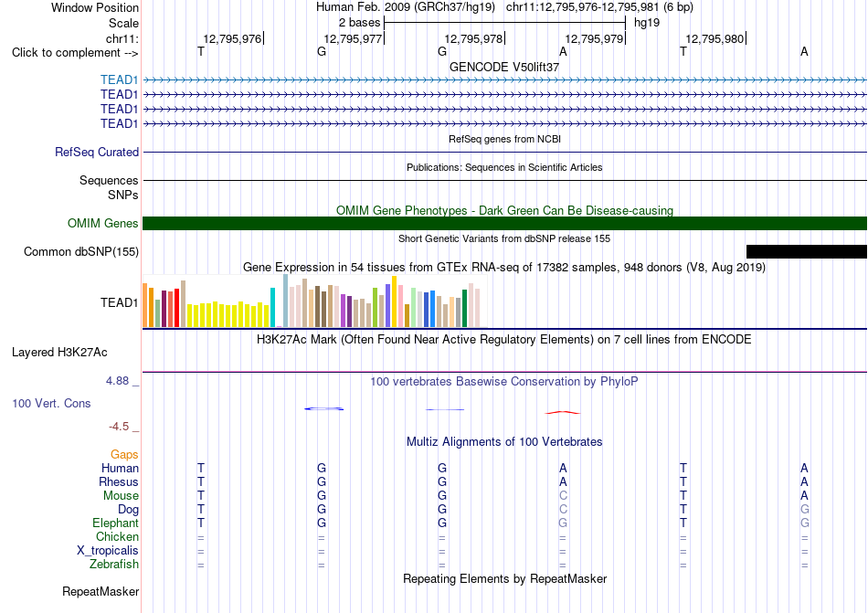Click the red negative PhyloP conservation bar
Image resolution: width=868 pixels, height=613 pixels.
tap(563, 412)
